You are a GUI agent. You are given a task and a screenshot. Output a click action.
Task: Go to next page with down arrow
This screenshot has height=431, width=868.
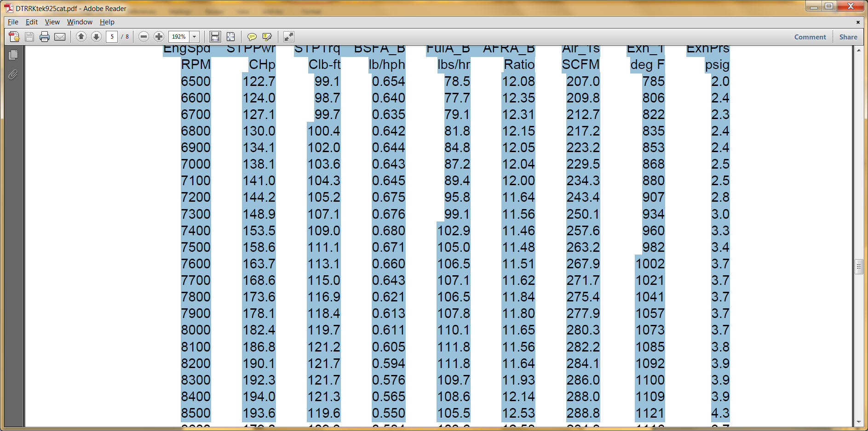[96, 37]
